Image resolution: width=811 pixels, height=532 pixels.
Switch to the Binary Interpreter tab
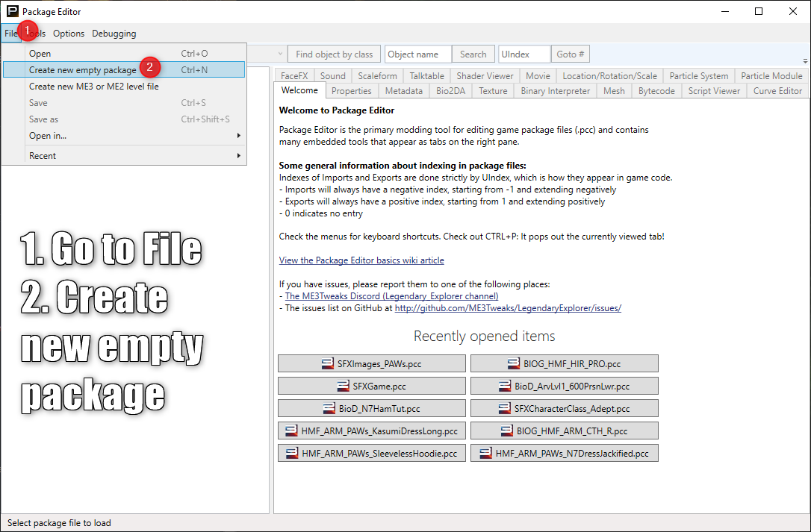point(555,90)
